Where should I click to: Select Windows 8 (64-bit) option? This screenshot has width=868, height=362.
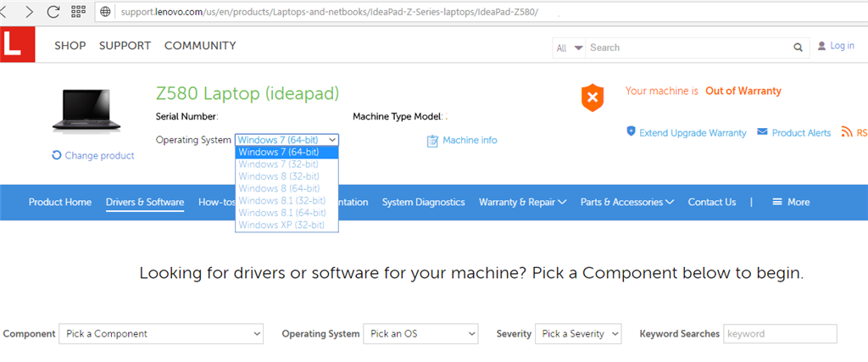pos(287,189)
